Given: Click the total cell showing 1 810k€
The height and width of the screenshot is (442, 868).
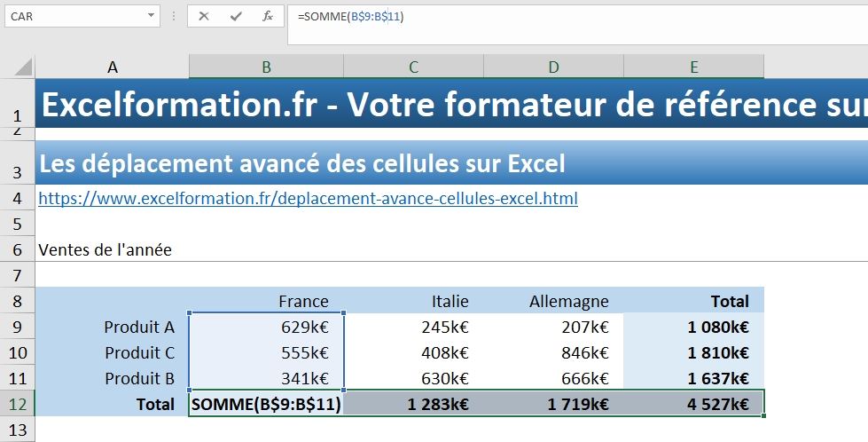Looking at the screenshot, I should (693, 353).
